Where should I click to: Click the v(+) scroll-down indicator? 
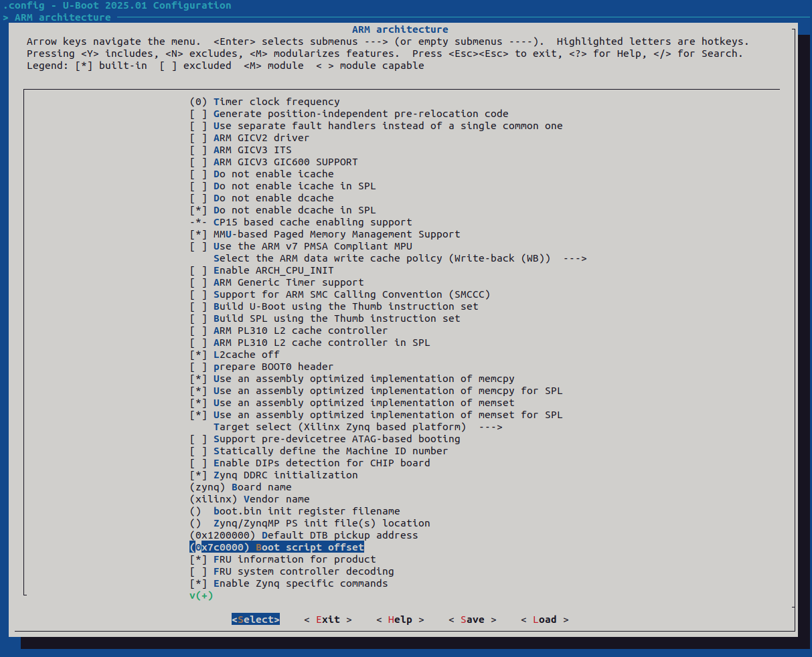[x=201, y=595]
